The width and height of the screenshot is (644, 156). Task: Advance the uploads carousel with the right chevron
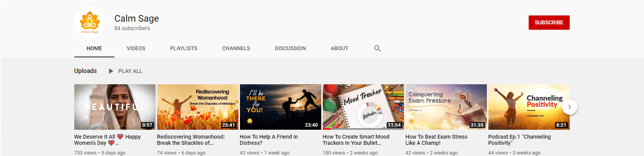(569, 107)
